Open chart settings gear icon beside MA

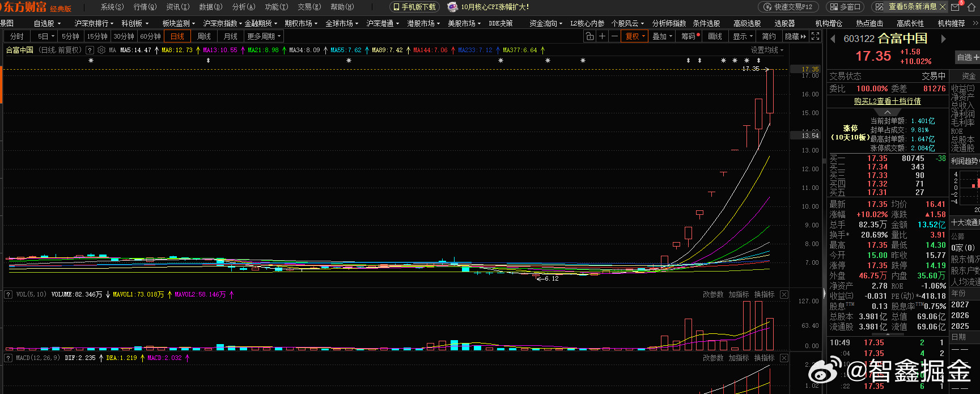(101, 50)
